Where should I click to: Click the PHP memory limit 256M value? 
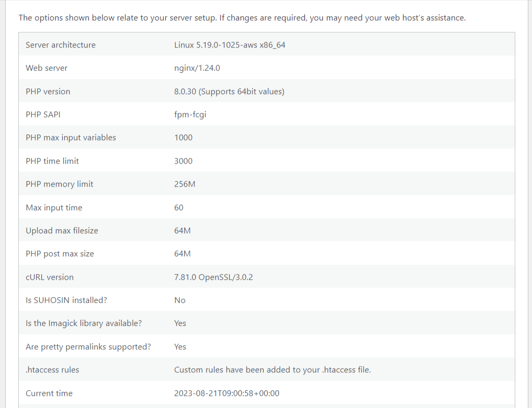185,184
